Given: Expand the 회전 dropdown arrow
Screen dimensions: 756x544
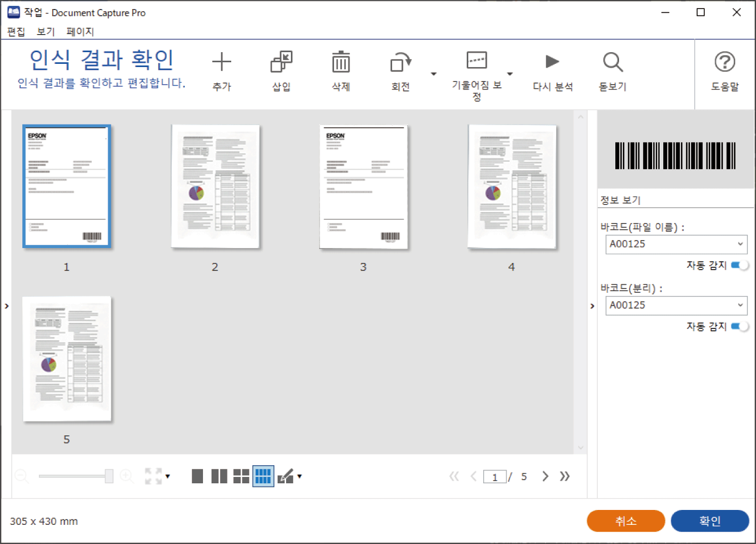Looking at the screenshot, I should (x=434, y=74).
